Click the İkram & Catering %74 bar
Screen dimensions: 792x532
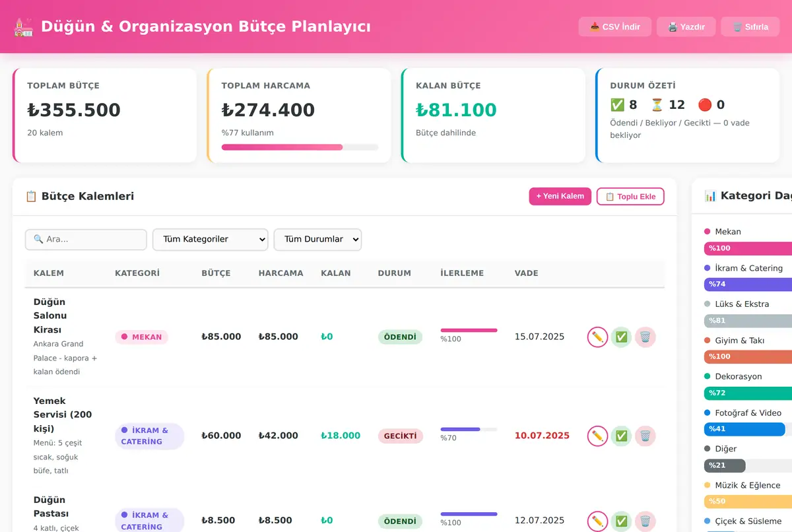pos(748,284)
